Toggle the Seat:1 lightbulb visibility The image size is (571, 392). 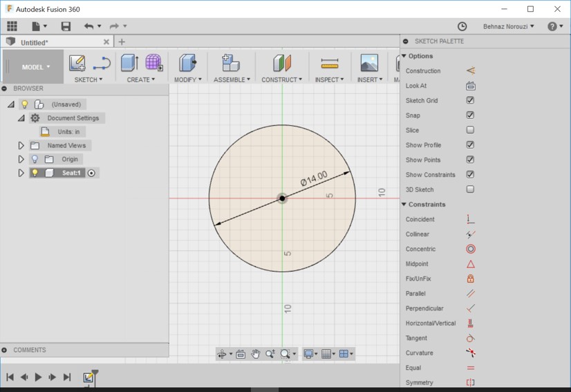click(x=35, y=173)
